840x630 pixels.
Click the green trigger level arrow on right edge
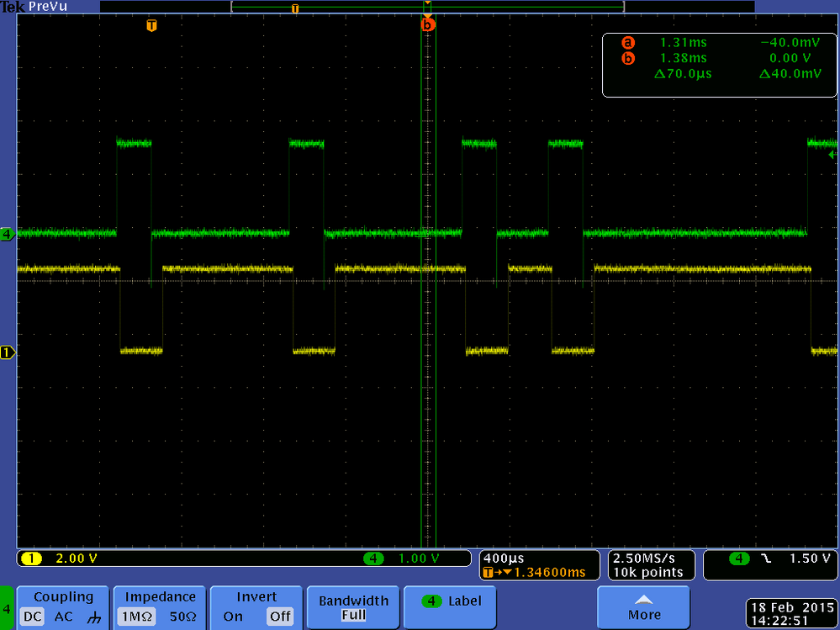point(830,155)
